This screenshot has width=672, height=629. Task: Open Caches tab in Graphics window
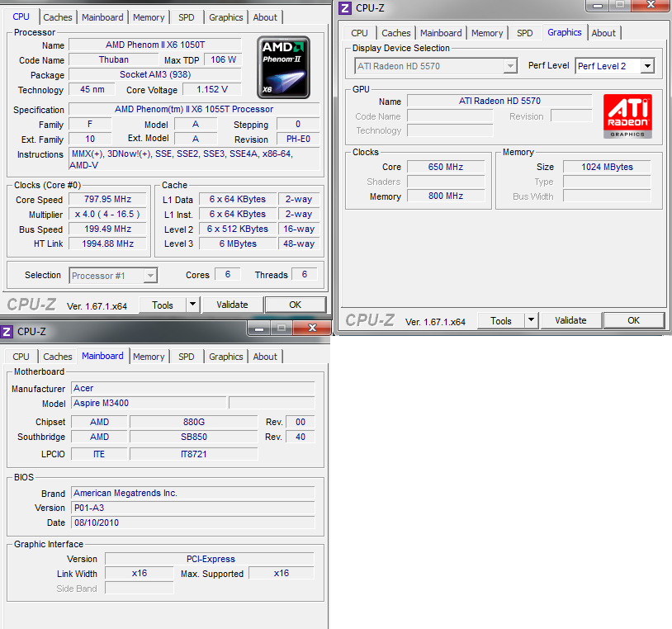pos(396,33)
